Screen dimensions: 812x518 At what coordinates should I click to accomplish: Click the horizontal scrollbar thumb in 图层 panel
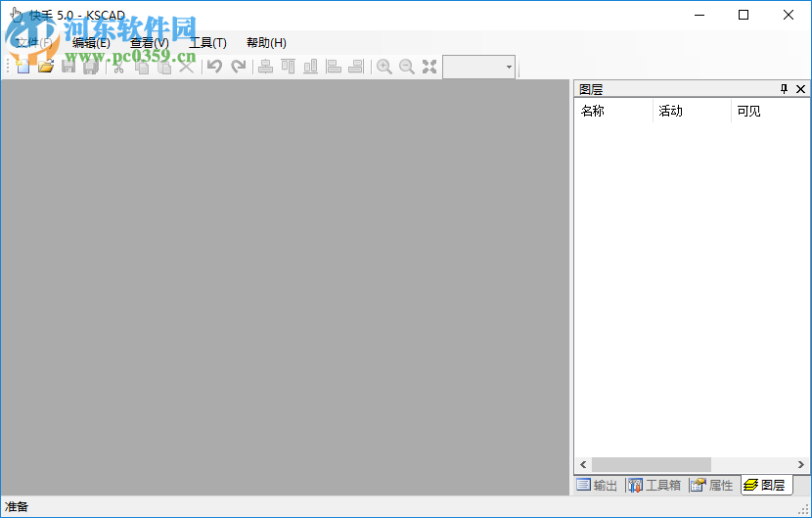[x=652, y=464]
